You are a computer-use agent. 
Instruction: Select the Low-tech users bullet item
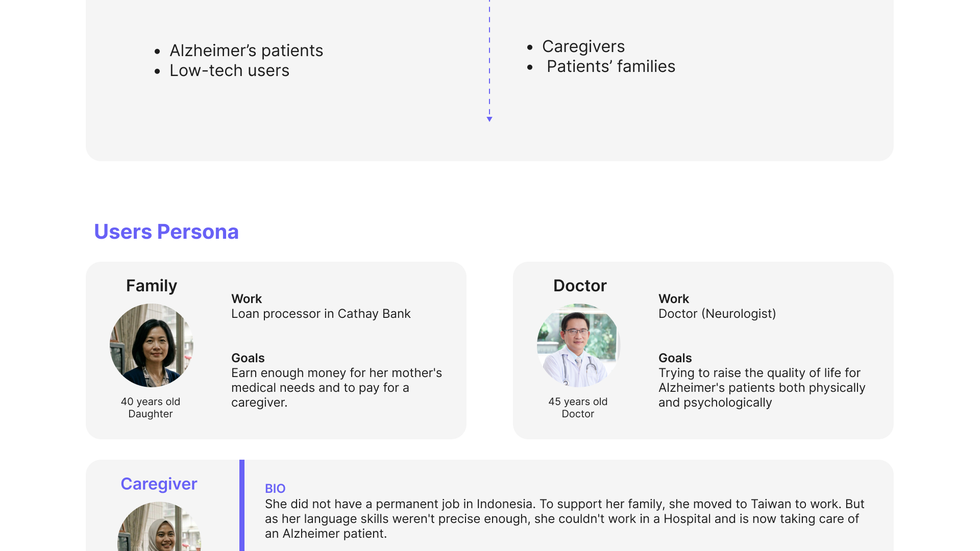(229, 70)
